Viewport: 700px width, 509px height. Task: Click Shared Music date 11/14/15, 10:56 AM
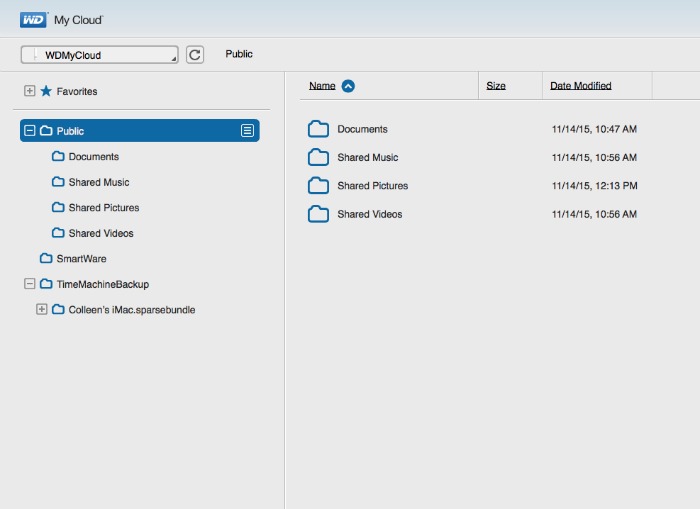594,157
